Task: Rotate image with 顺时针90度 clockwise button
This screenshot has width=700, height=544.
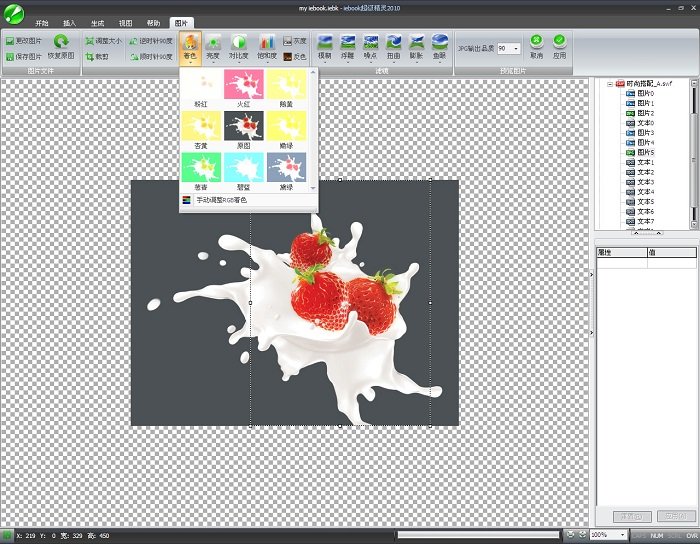Action: click(151, 57)
